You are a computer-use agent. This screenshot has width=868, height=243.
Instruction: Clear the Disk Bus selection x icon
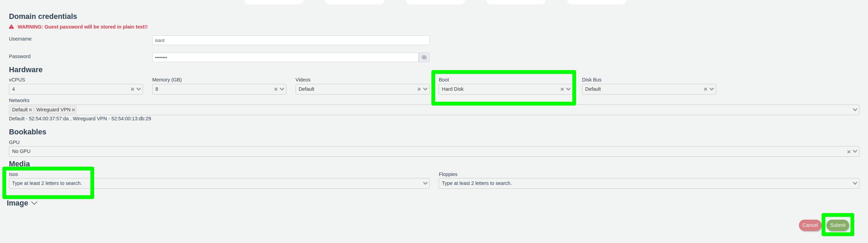[x=705, y=89]
